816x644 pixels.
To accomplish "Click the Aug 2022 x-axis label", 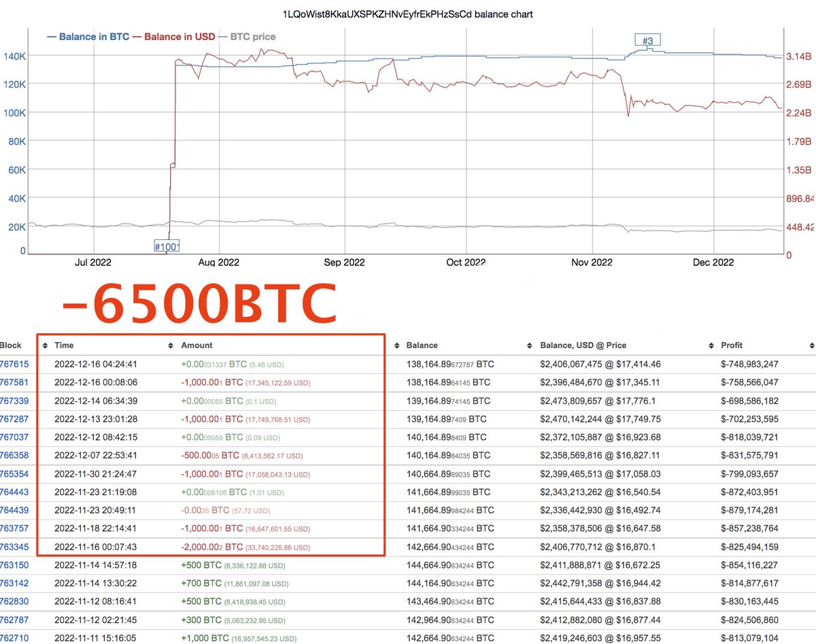I will coord(220,262).
